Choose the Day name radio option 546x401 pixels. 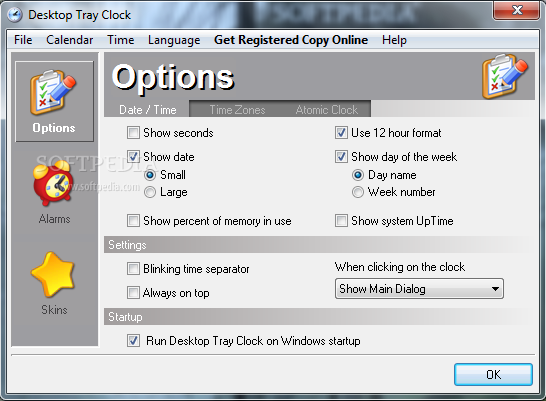click(358, 175)
